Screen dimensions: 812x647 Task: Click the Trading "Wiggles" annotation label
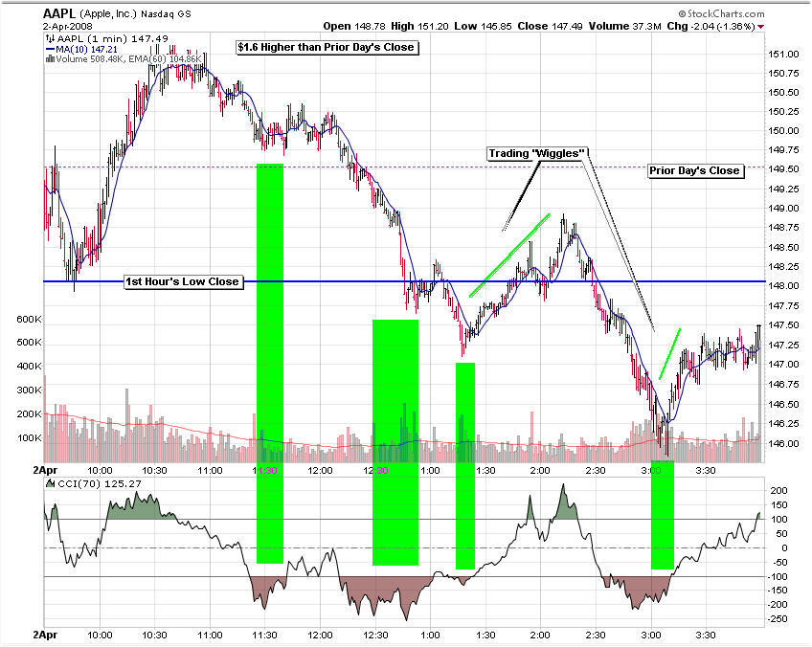click(x=537, y=153)
